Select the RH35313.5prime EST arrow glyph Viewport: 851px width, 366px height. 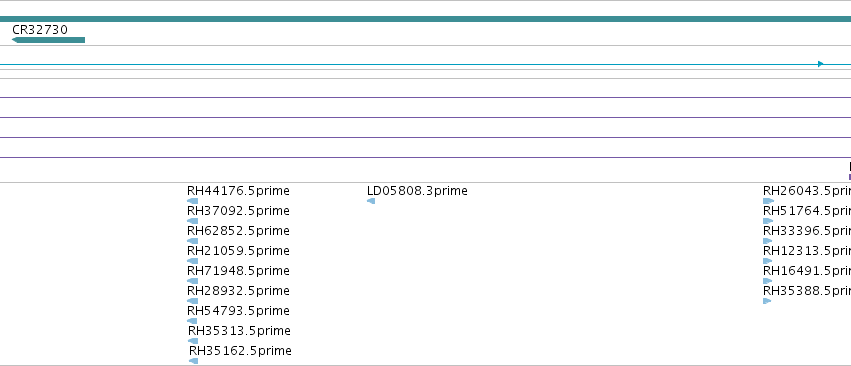193,342
